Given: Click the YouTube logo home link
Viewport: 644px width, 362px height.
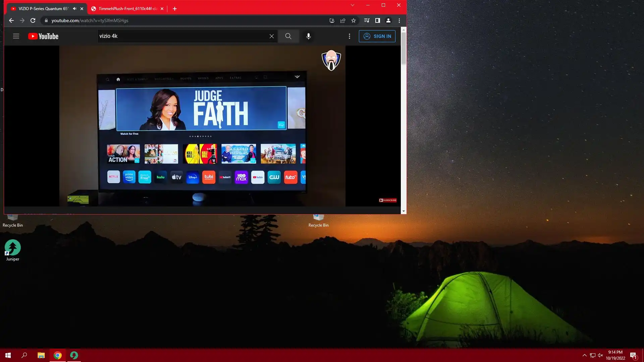Looking at the screenshot, I should (x=43, y=36).
